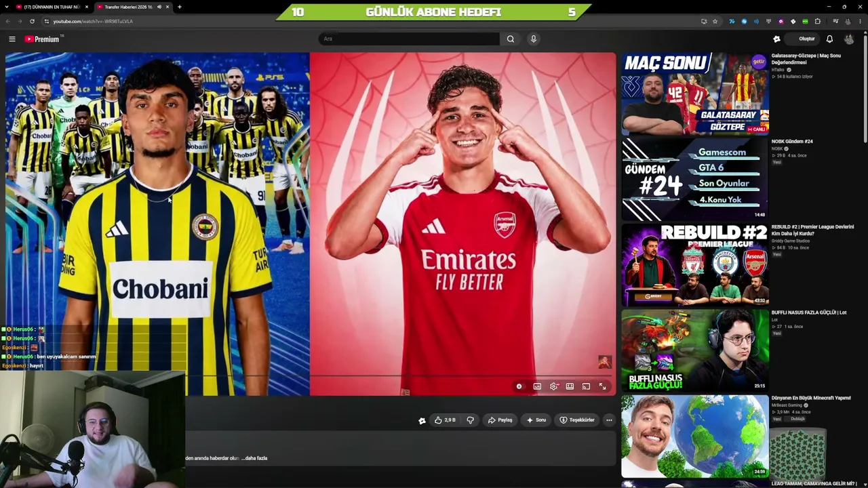868x488 pixels.
Task: Click the badge icon left of the like button
Action: click(x=422, y=420)
